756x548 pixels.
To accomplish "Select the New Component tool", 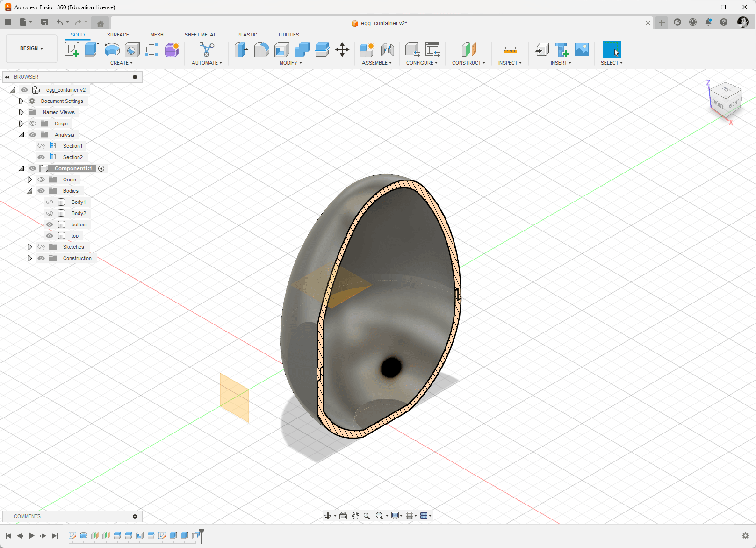I will (367, 49).
